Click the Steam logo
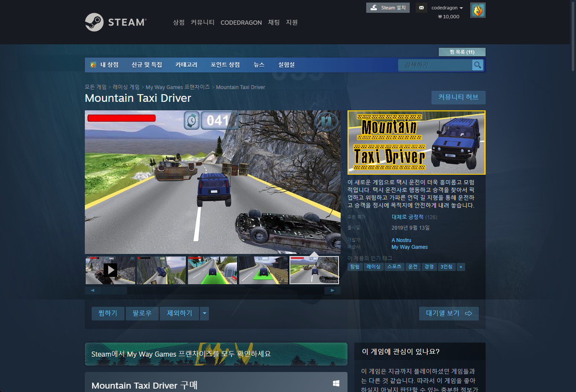This screenshot has width=576, height=392. 116,22
